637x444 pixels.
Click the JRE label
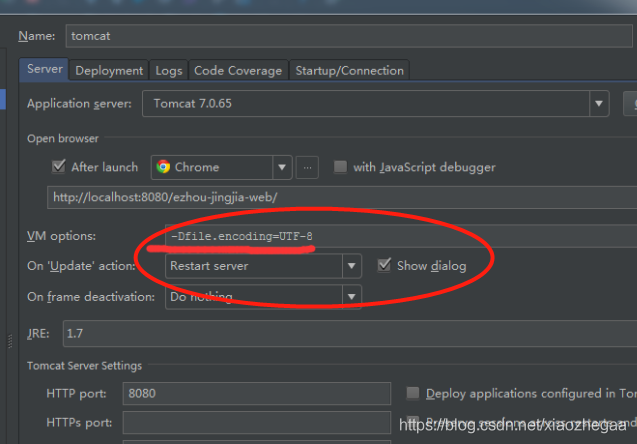tap(38, 334)
